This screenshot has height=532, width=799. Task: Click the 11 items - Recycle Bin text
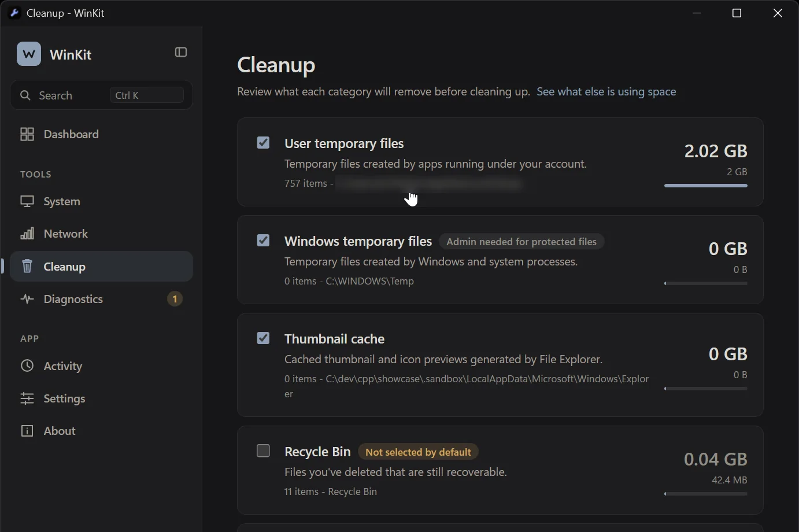(x=331, y=492)
